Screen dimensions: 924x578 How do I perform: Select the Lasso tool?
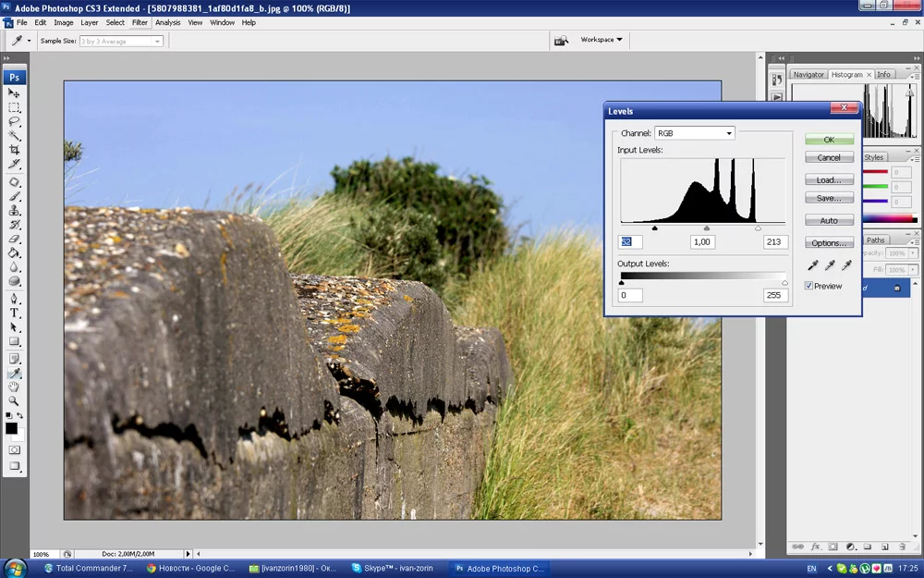15,121
